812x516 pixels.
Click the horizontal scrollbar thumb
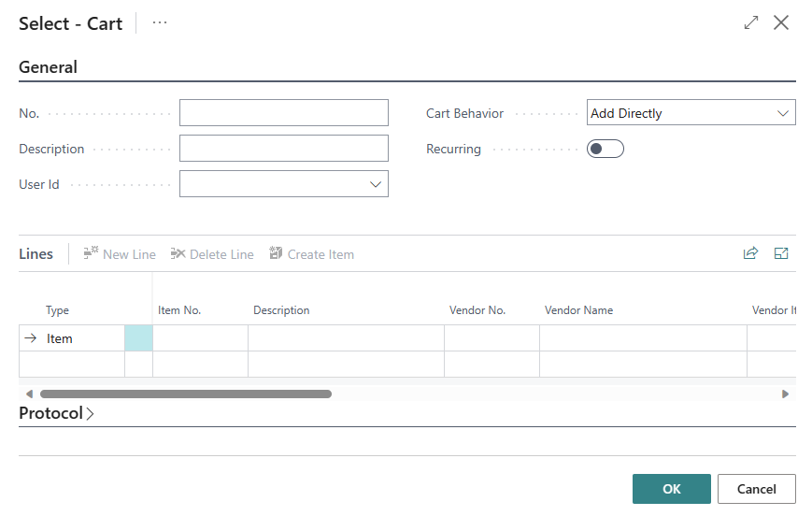coord(186,394)
